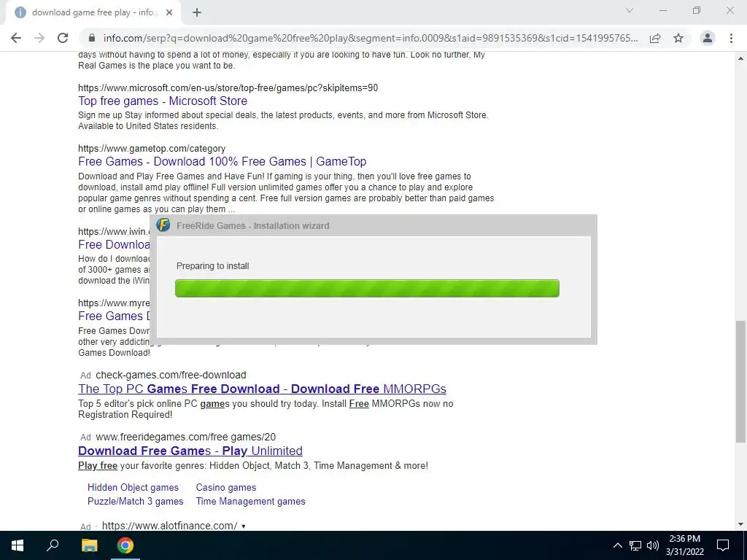747x560 pixels.
Task: Click the 'FreeRide Games - Installation wizard' title
Action: [252, 226]
